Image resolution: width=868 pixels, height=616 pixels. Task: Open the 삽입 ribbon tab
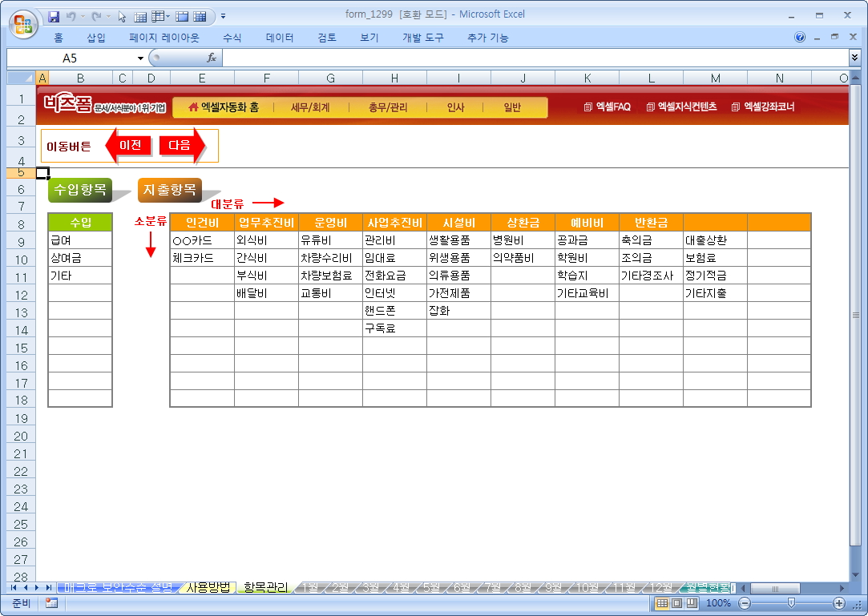click(96, 38)
